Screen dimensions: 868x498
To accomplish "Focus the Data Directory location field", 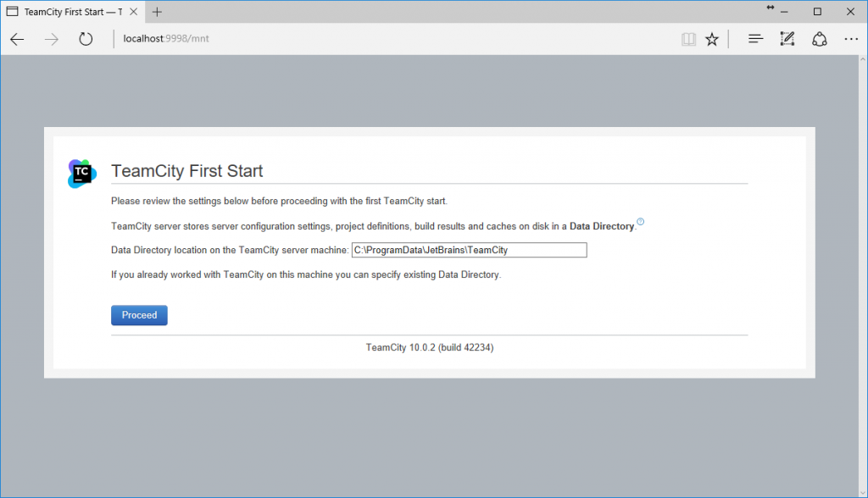I will tap(469, 250).
